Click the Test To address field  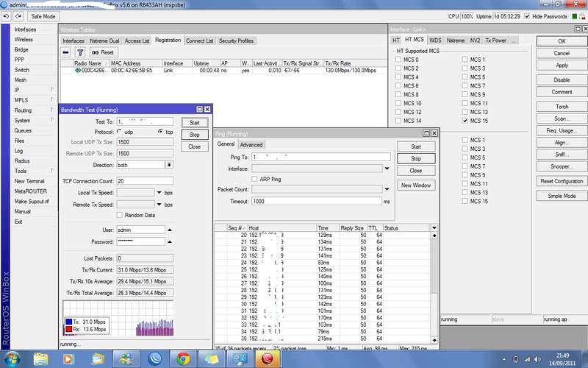point(145,121)
